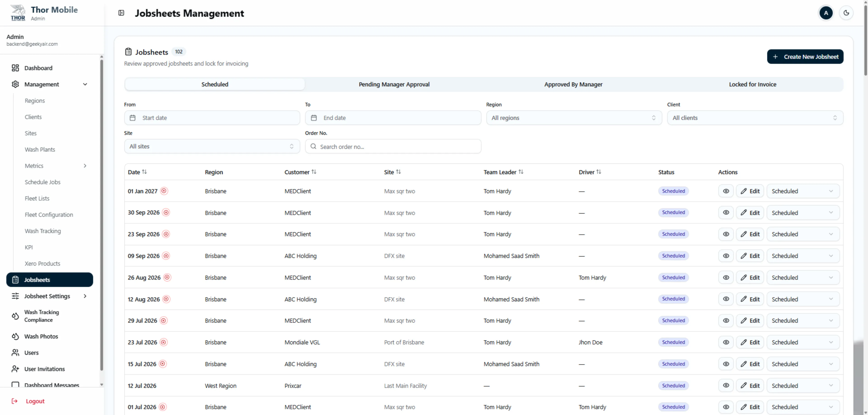Open status dropdown for 26 Aug 2026 row

click(803, 277)
